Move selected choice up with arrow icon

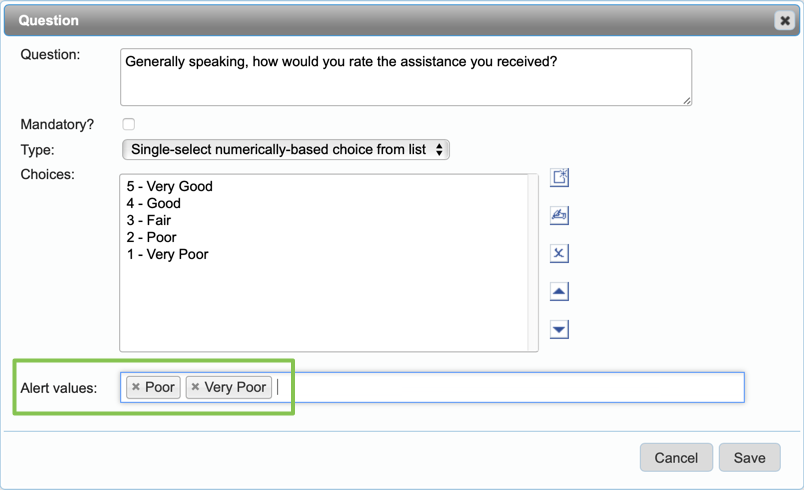tap(559, 291)
